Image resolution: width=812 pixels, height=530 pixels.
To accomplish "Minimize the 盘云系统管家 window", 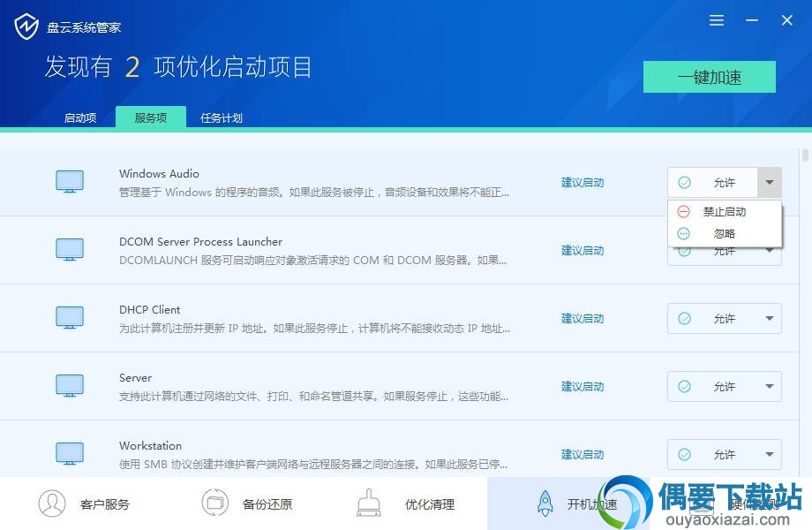I will coord(752,20).
